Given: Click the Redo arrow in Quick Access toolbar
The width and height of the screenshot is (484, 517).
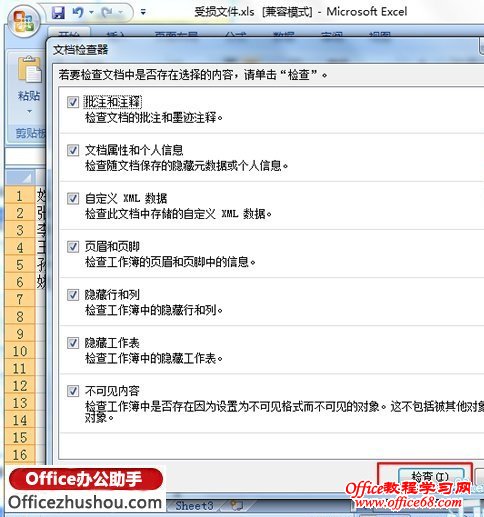Looking at the screenshot, I should coord(107,13).
